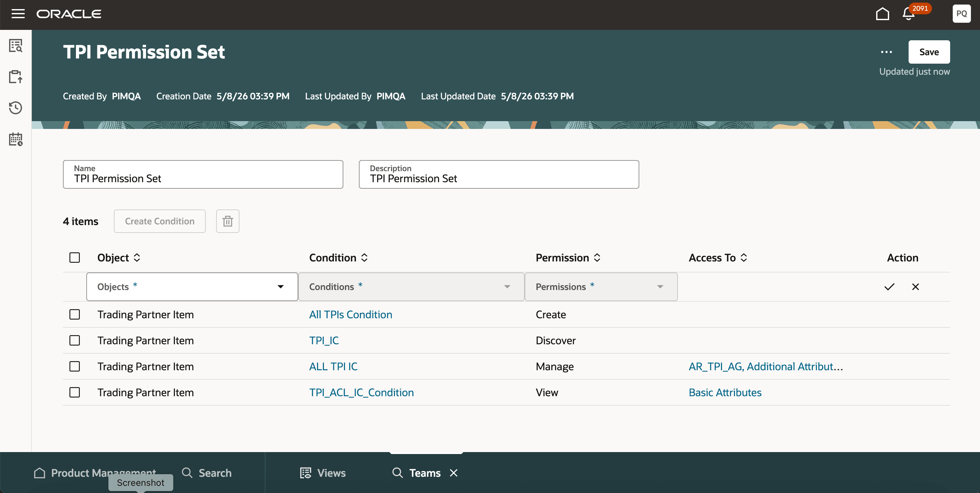Open the PQ user profile avatar
The height and width of the screenshot is (493, 980).
962,14
